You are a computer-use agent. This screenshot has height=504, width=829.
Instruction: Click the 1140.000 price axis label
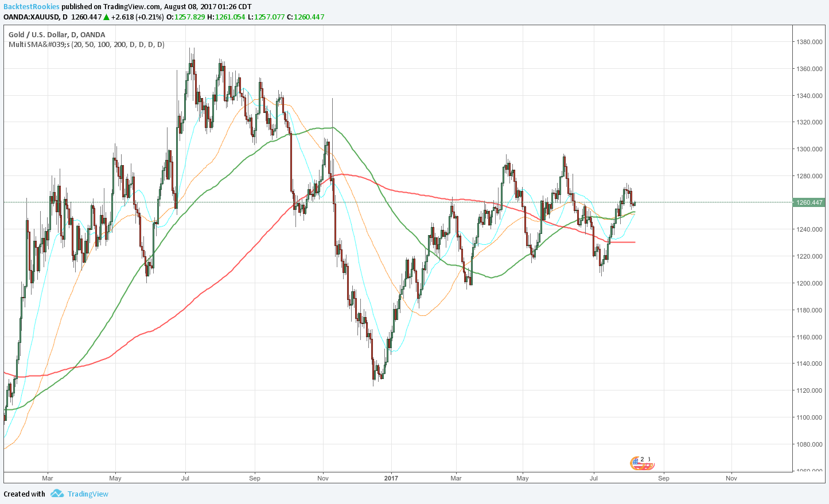(x=810, y=364)
